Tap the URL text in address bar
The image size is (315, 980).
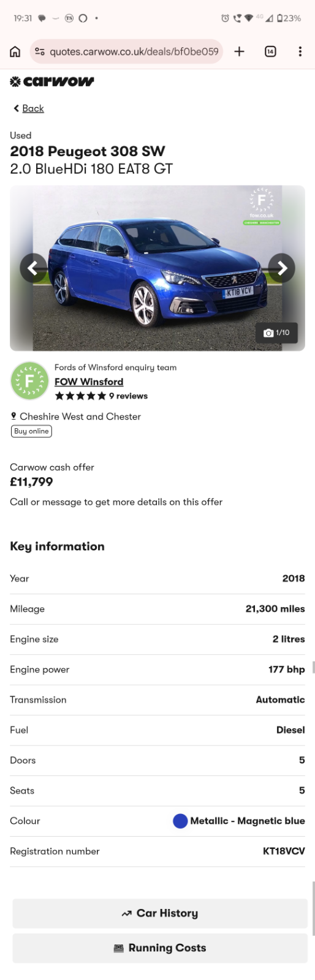[x=134, y=51]
